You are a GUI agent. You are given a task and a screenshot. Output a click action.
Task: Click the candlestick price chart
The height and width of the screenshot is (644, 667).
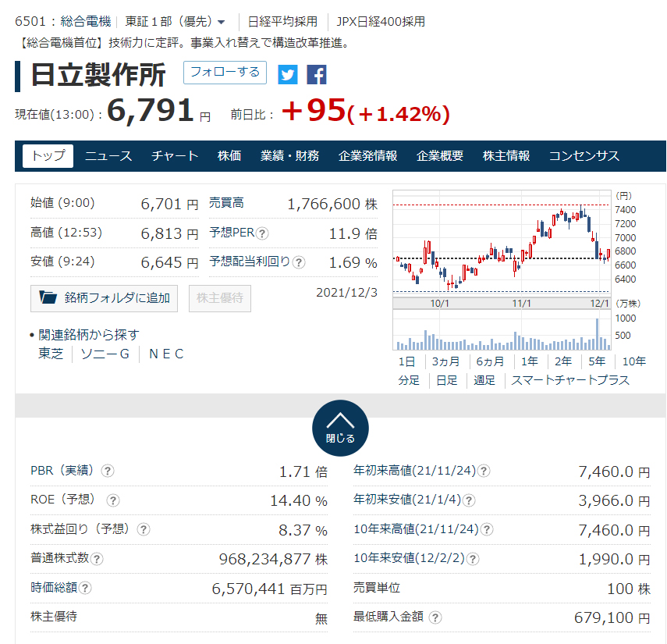point(502,244)
